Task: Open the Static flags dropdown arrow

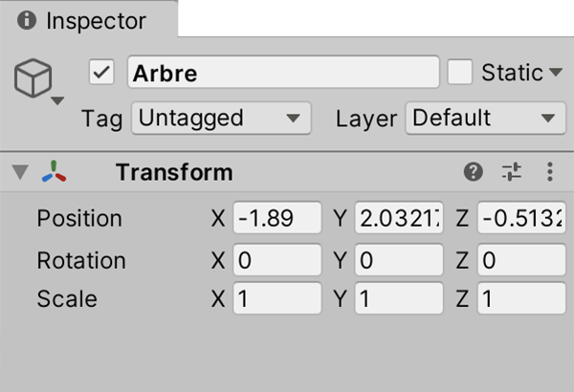Action: (x=556, y=73)
